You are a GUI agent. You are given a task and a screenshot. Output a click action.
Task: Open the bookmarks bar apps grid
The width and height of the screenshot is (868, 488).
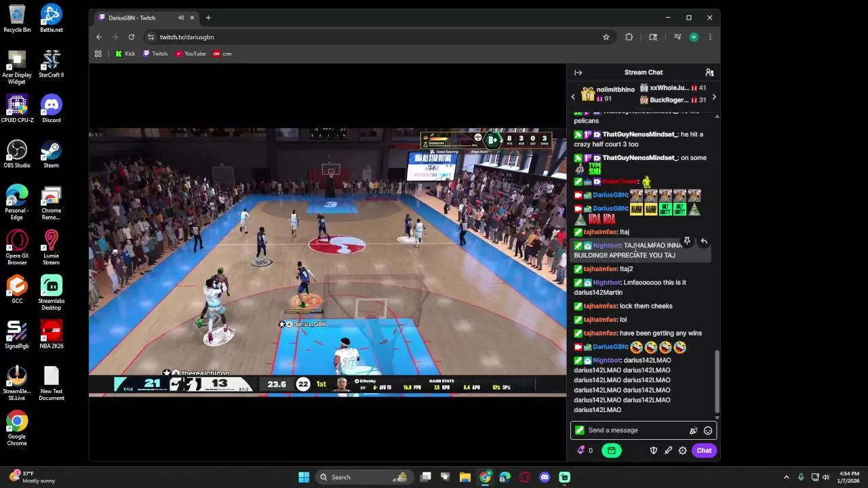98,54
